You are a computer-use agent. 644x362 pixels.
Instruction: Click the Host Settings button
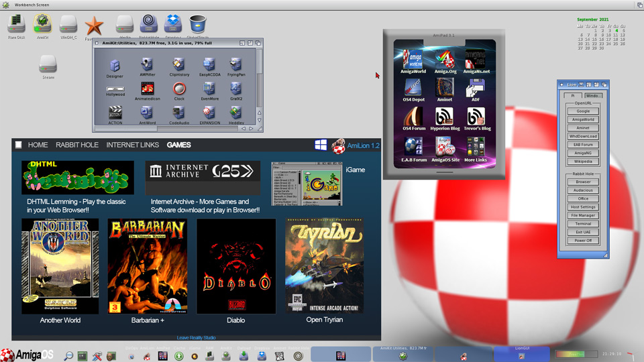click(583, 207)
